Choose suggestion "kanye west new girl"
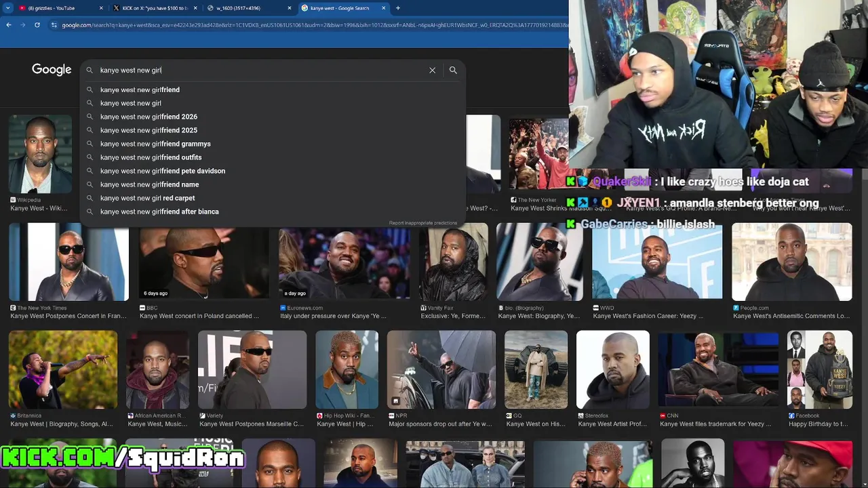This screenshot has height=488, width=868. (x=130, y=103)
